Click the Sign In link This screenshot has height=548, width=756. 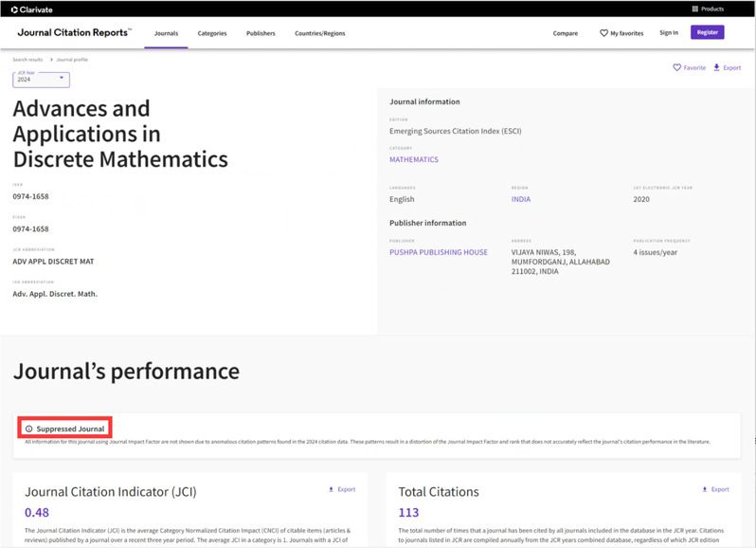(668, 32)
